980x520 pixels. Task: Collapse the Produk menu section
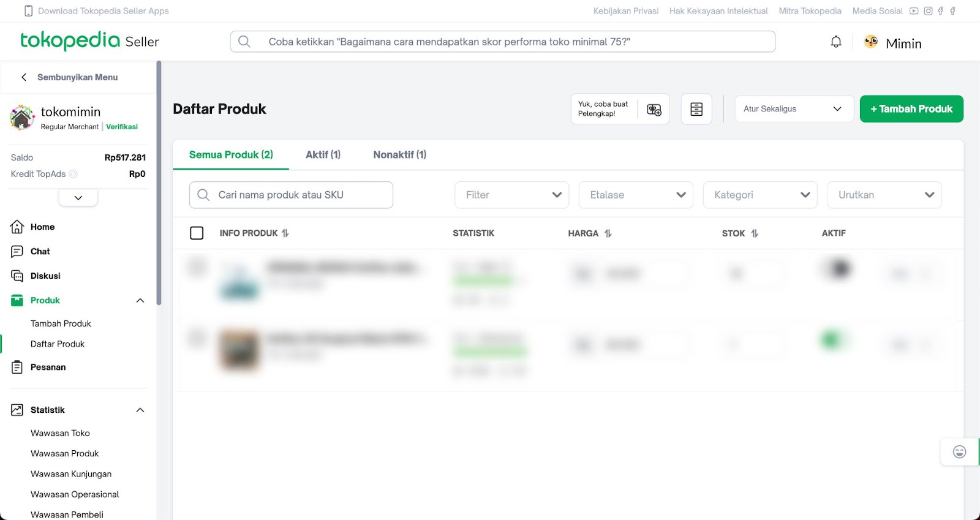tap(140, 300)
